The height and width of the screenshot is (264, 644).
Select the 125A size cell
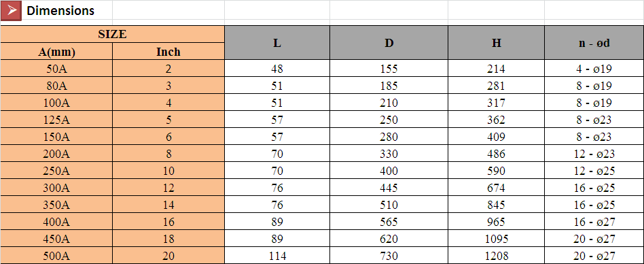pyautogui.click(x=56, y=120)
